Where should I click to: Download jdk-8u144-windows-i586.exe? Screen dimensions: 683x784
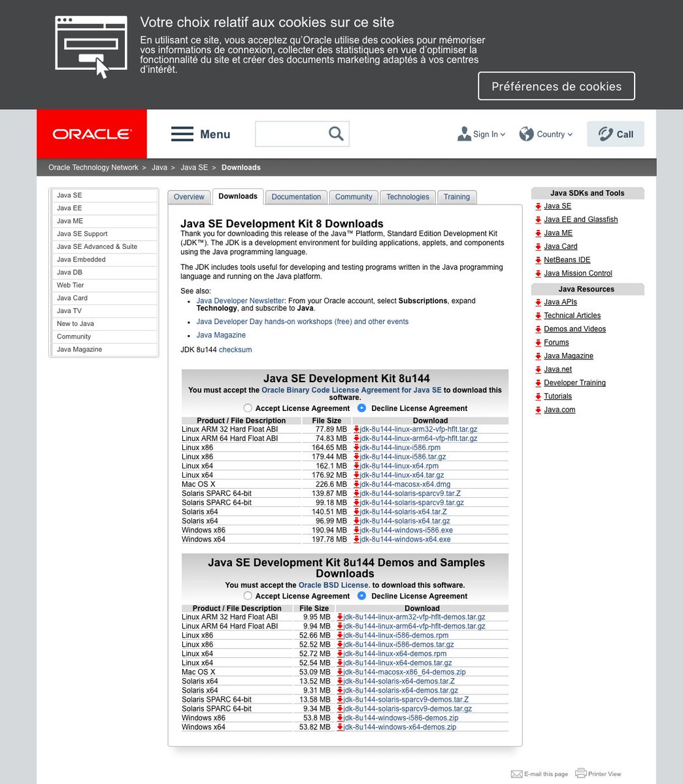(407, 530)
